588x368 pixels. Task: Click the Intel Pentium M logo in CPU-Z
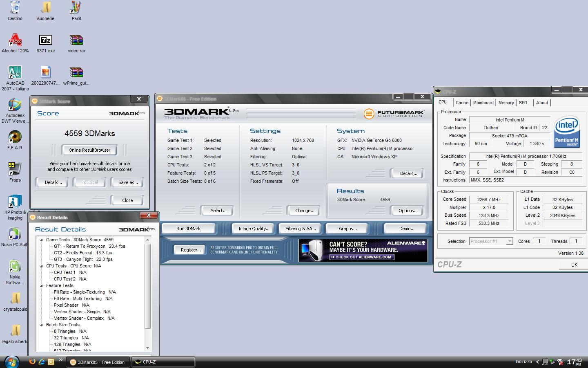[x=567, y=132]
